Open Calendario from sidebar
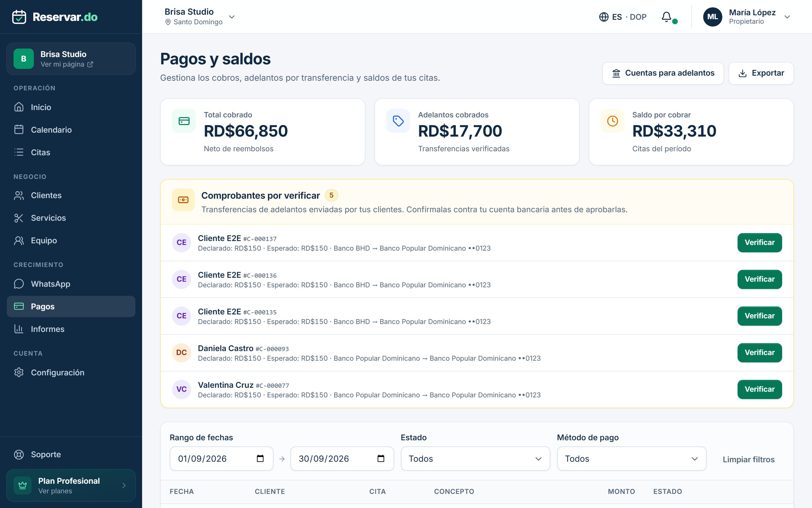The height and width of the screenshot is (508, 812). click(x=71, y=130)
